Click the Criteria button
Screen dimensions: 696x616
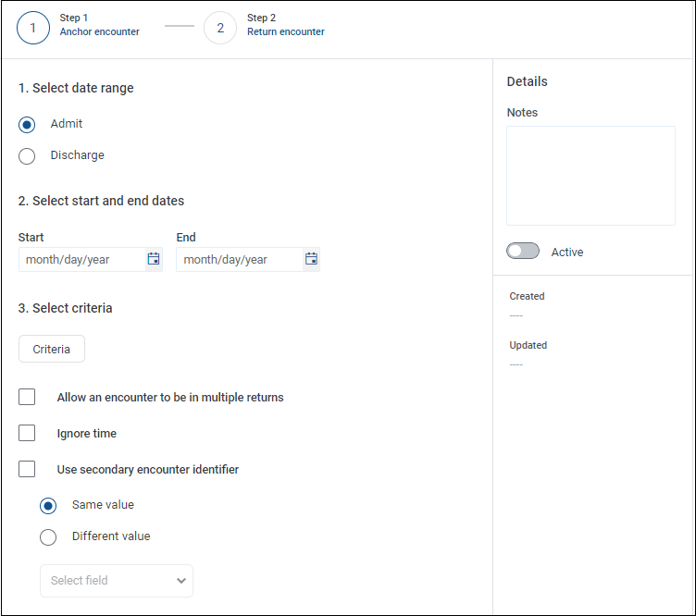(x=52, y=349)
